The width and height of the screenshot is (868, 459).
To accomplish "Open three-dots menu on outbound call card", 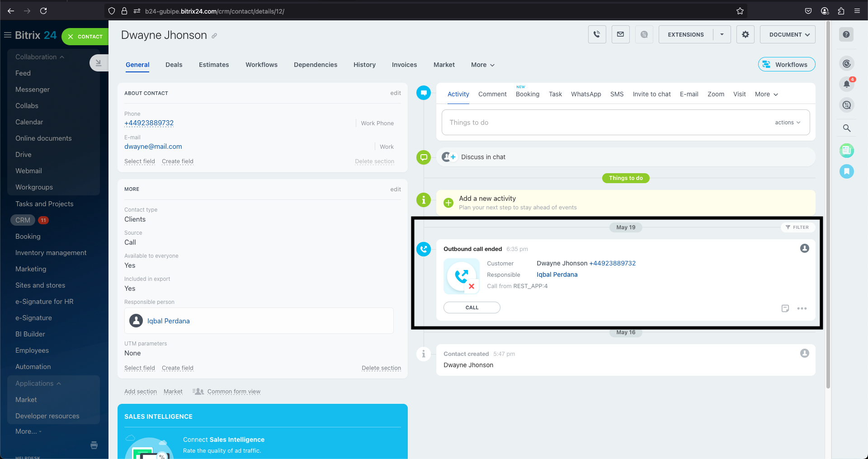I will (x=802, y=308).
